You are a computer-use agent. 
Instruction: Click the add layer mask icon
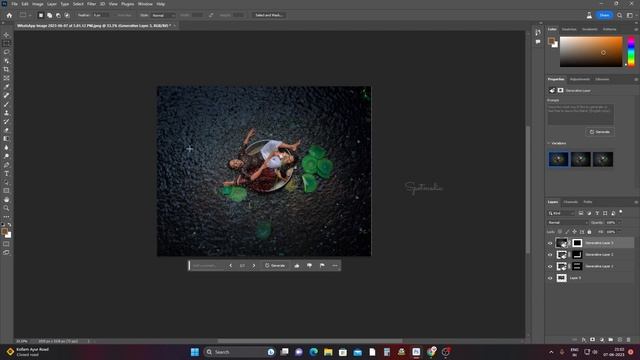point(593,340)
